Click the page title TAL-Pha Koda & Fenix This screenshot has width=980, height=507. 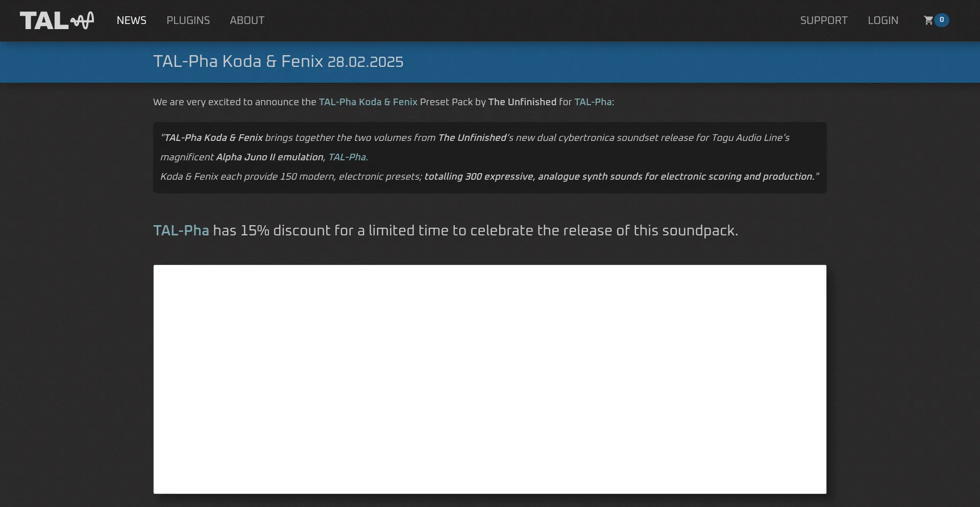point(238,62)
